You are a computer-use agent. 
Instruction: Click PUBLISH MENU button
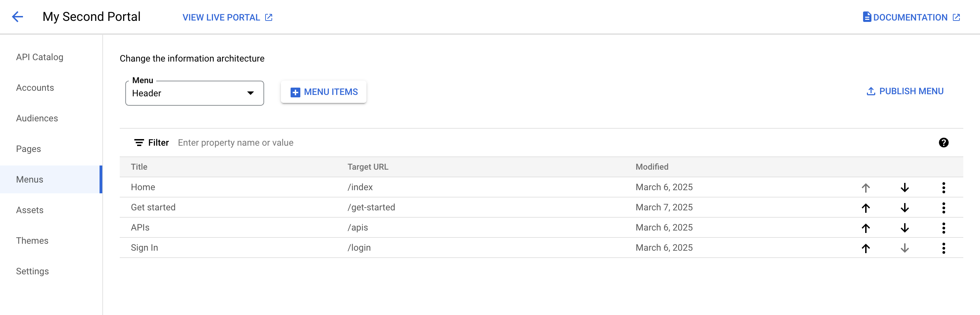point(905,91)
